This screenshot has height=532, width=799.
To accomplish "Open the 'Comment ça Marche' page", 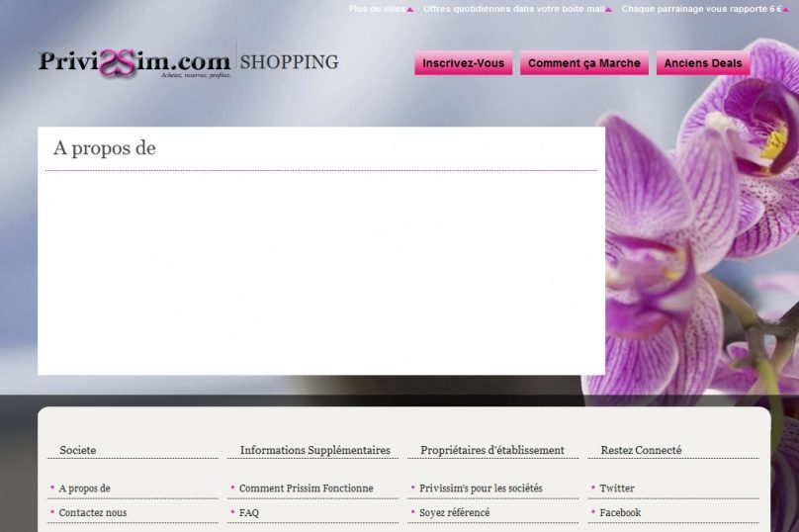I will point(583,63).
